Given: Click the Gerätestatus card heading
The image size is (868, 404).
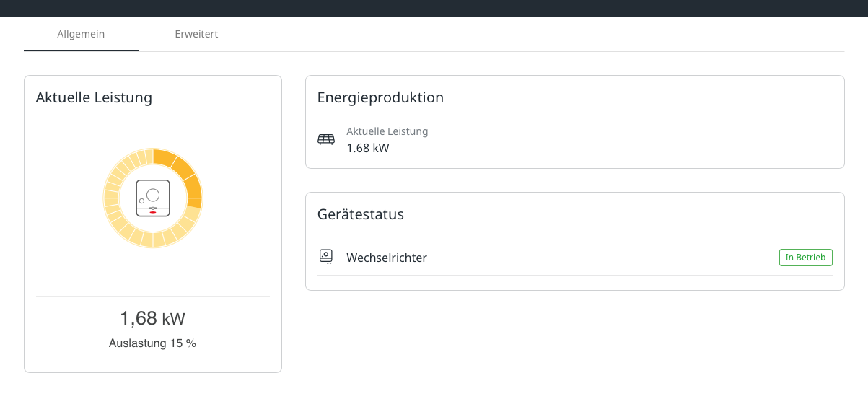Looking at the screenshot, I should coord(360,214).
